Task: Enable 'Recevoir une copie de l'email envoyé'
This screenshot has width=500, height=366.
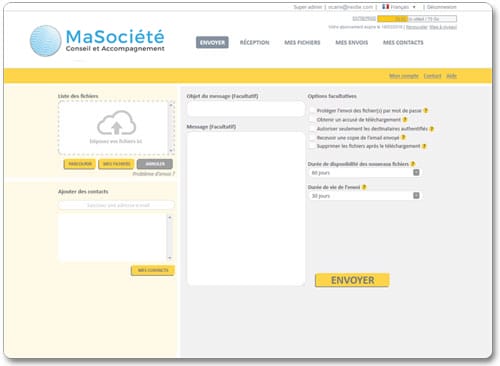Action: click(x=312, y=137)
